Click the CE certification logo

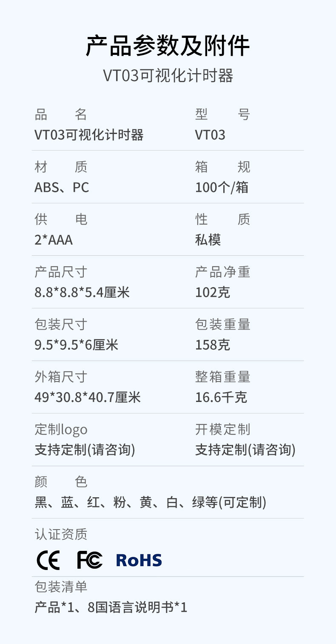48,560
